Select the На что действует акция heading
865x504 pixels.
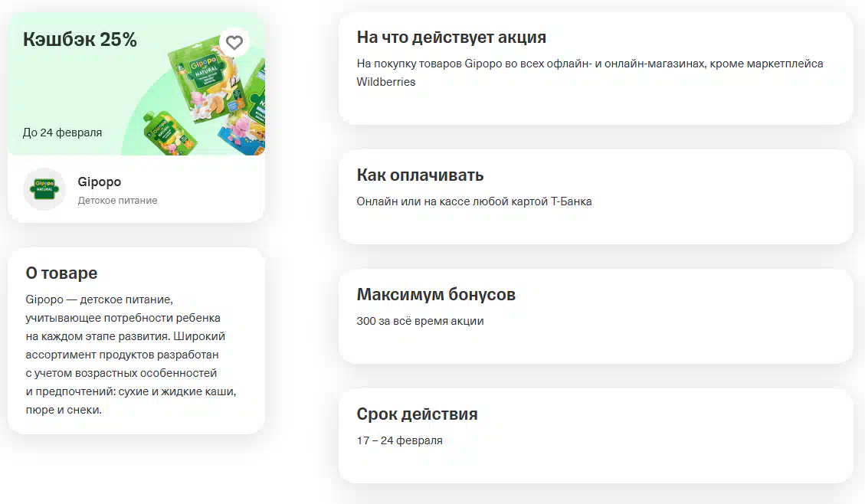pos(451,38)
